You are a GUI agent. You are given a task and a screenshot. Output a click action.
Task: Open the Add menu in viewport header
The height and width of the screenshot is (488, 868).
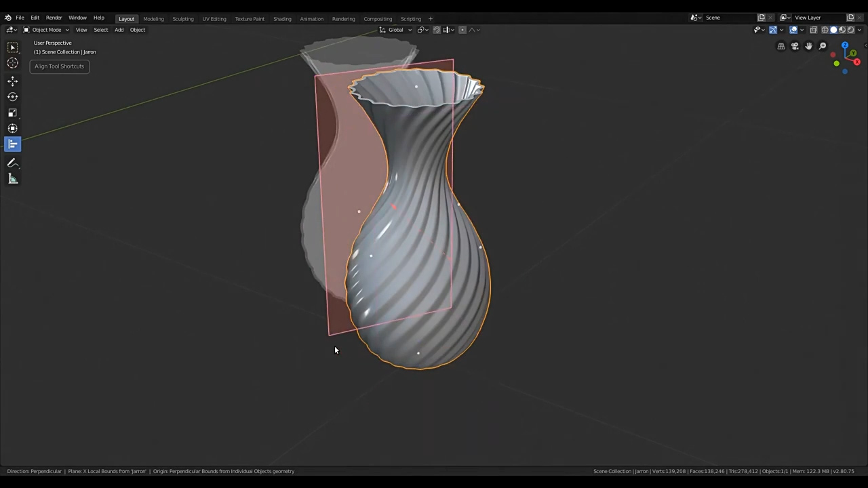click(x=119, y=30)
